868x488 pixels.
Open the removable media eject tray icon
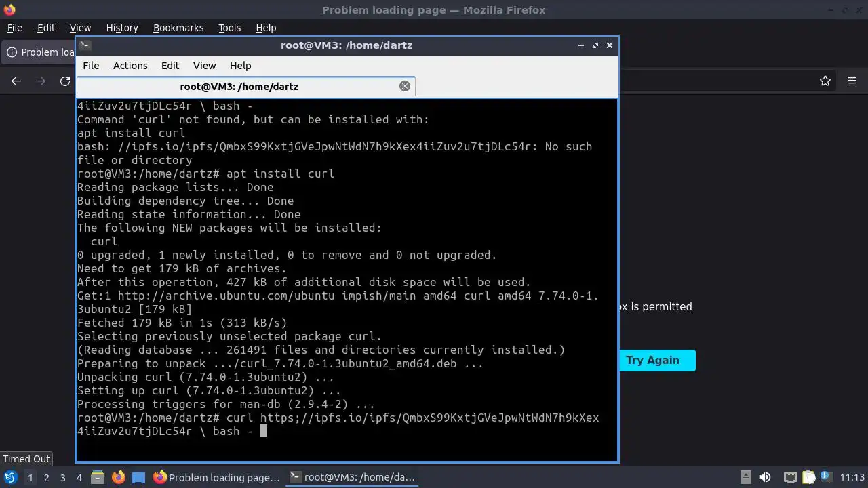click(745, 477)
